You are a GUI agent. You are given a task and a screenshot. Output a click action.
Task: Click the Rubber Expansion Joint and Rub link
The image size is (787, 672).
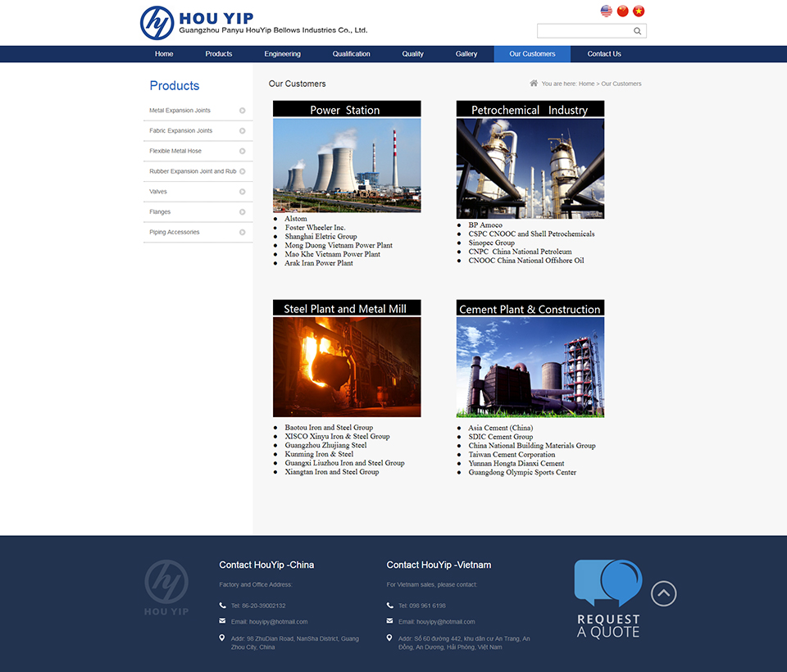coord(193,171)
